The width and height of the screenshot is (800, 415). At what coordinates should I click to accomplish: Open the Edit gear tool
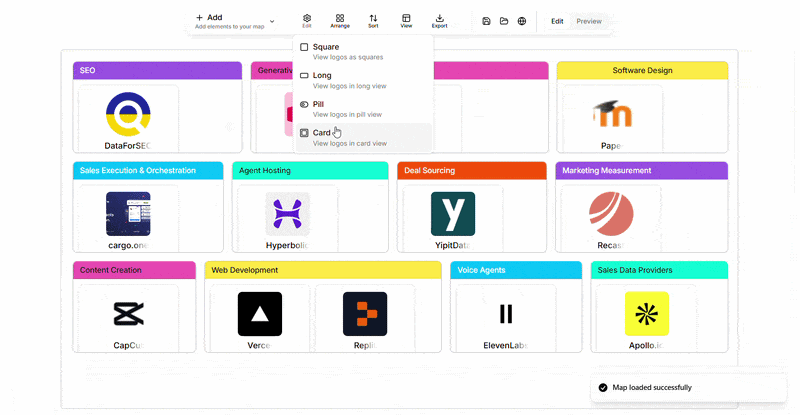point(307,21)
